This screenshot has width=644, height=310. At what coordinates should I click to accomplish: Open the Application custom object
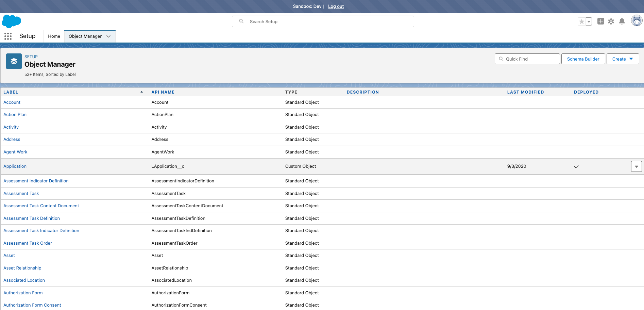pos(15,166)
